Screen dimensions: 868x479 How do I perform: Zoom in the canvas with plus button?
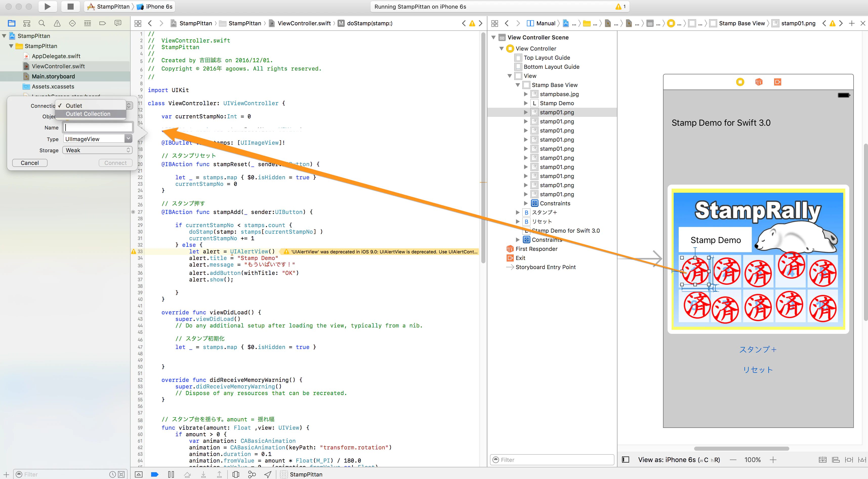tap(773, 460)
